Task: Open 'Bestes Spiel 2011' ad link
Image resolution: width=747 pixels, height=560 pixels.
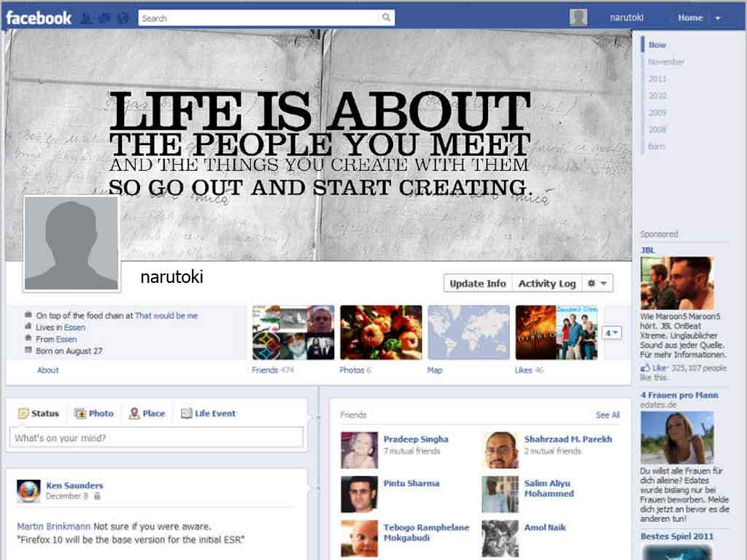Action: 677,536
